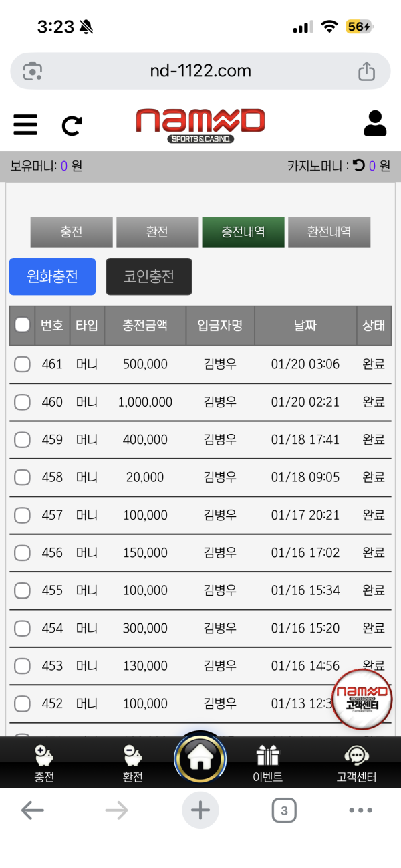Viewport: 401px width, 868px height.
Task: Check the box for row 458
Action: pyautogui.click(x=23, y=477)
